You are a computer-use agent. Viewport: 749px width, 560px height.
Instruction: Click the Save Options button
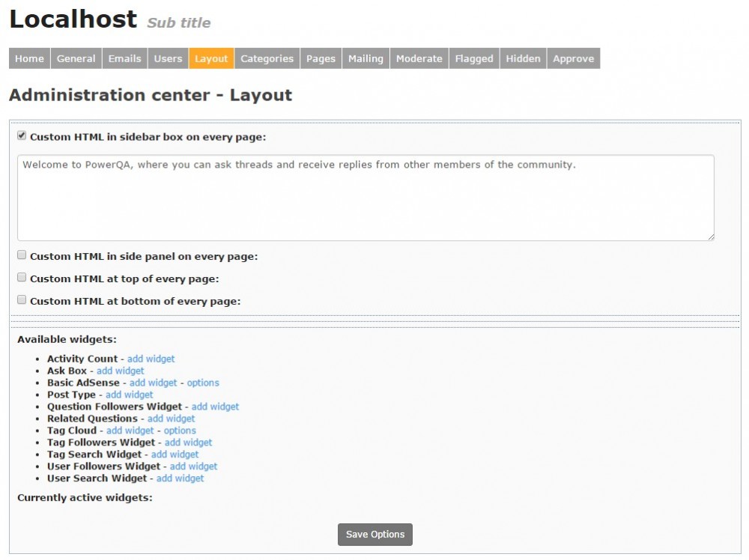[375, 535]
